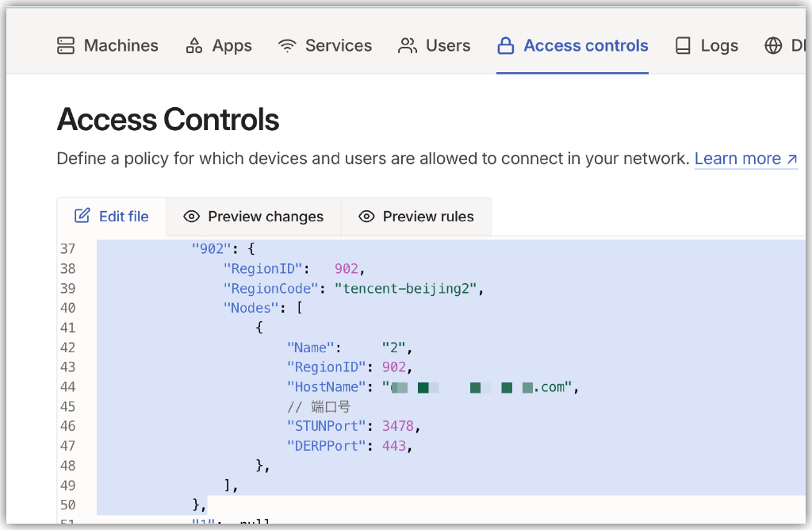Click the DNS globe icon
812x530 pixels.
(x=773, y=46)
